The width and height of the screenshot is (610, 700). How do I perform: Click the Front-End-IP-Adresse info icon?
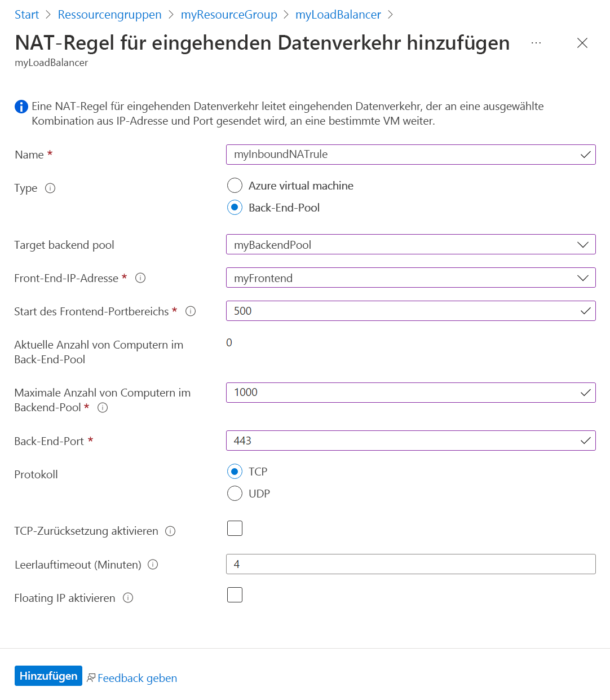pos(140,278)
